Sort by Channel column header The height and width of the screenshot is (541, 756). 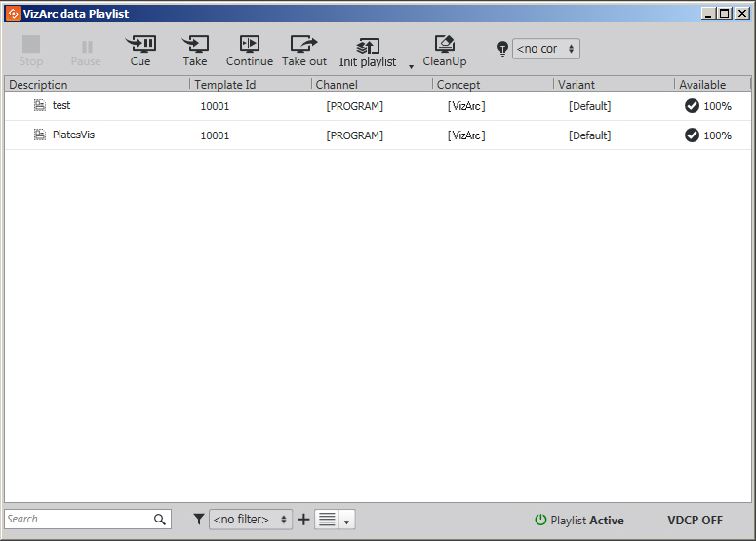[x=371, y=85]
